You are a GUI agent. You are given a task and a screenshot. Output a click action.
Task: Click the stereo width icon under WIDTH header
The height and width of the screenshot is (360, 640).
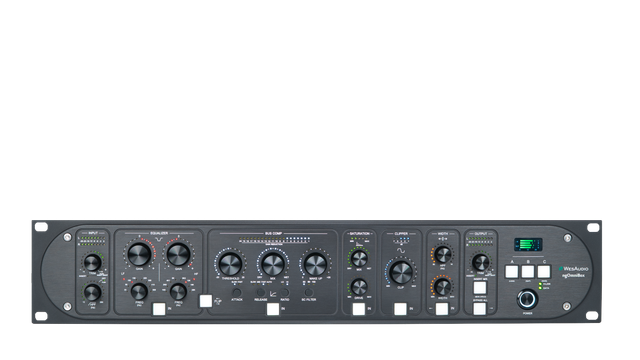[443, 238]
